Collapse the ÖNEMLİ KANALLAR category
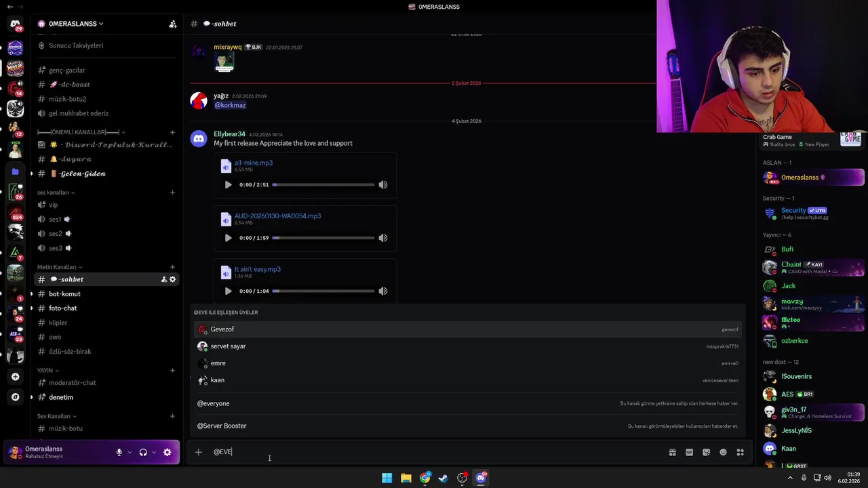The height and width of the screenshot is (488, 868). coord(81,132)
